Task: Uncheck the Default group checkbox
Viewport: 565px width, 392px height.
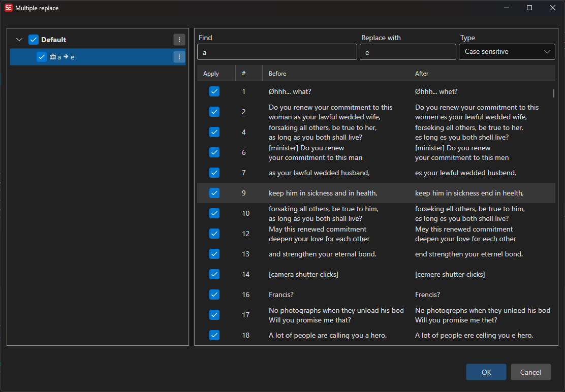Action: pos(34,40)
